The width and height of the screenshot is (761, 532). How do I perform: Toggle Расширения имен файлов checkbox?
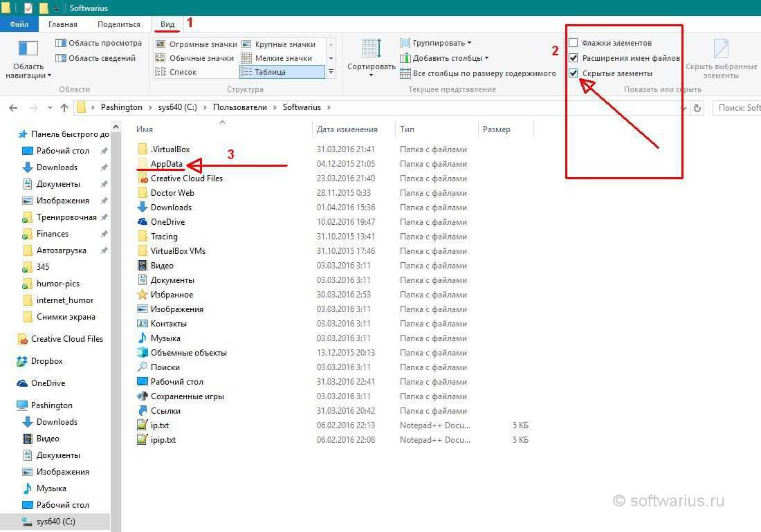[573, 58]
